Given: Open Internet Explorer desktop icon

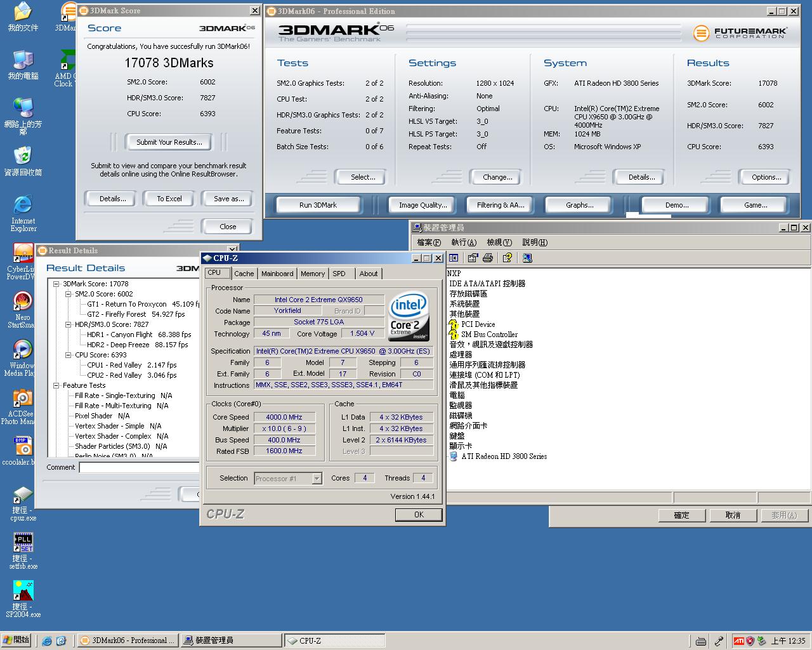Looking at the screenshot, I should coord(23,205).
